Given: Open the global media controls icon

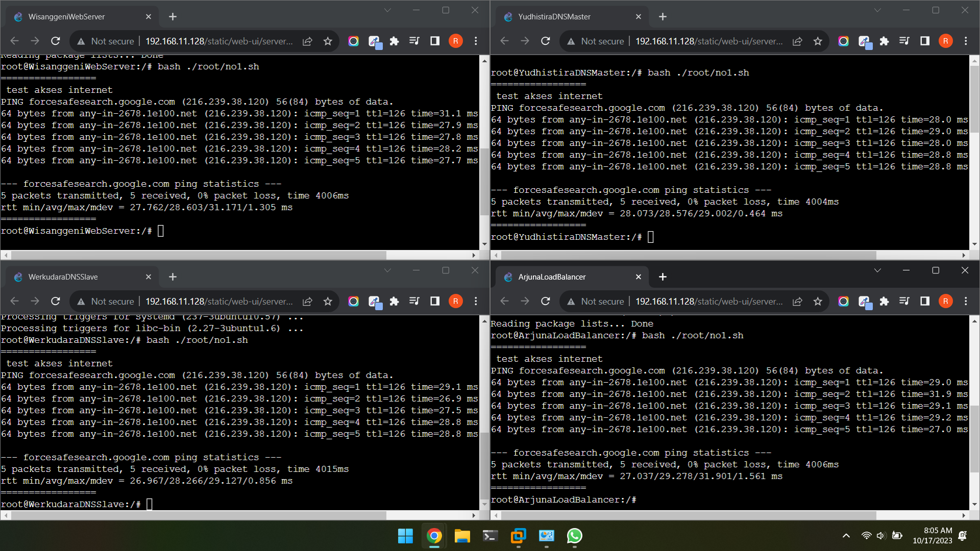Looking at the screenshot, I should [414, 41].
